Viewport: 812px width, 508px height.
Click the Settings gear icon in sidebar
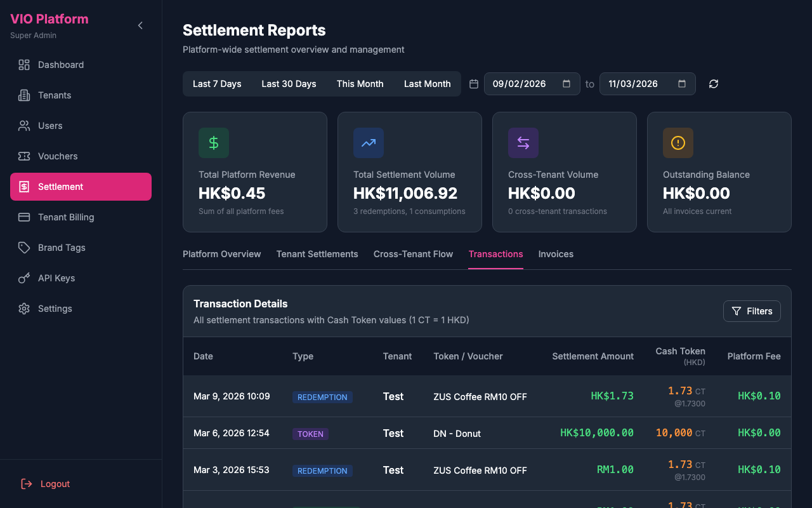24,309
